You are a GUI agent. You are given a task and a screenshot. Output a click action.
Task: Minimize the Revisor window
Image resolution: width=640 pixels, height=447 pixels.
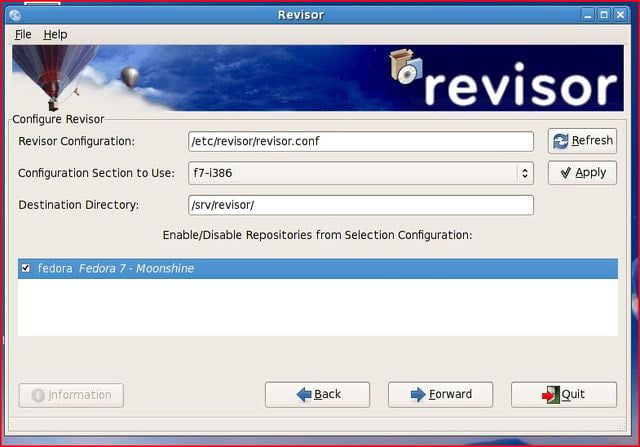(588, 15)
